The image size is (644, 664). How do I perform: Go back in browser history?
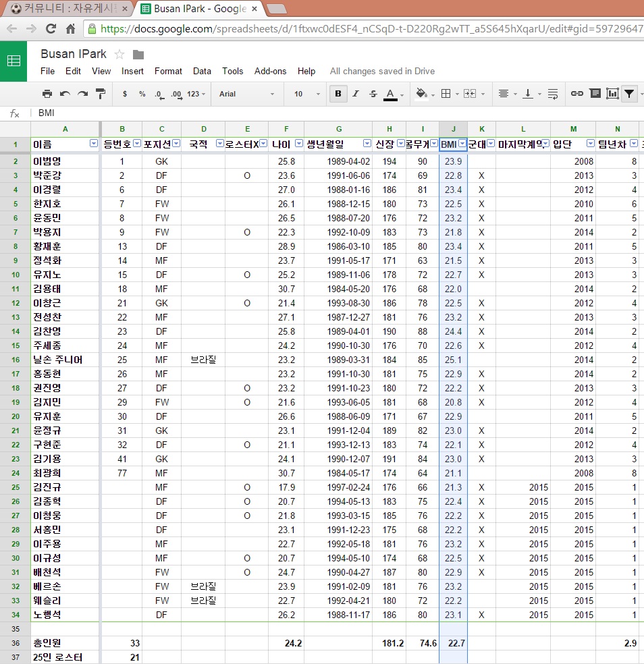pyautogui.click(x=12, y=29)
